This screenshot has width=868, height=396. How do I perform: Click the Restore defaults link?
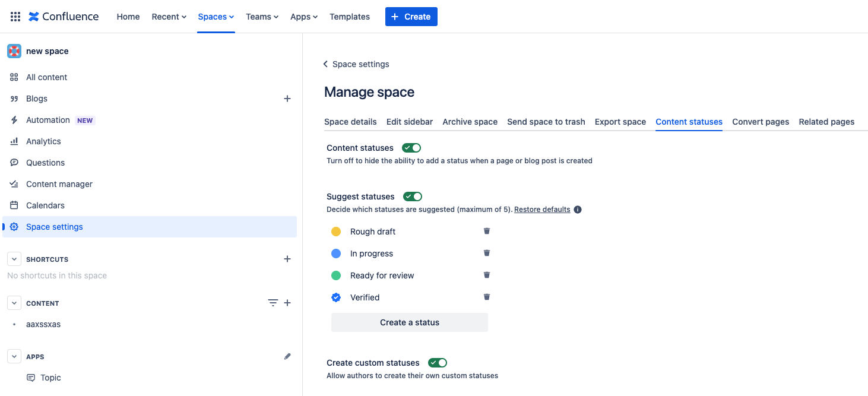click(542, 210)
